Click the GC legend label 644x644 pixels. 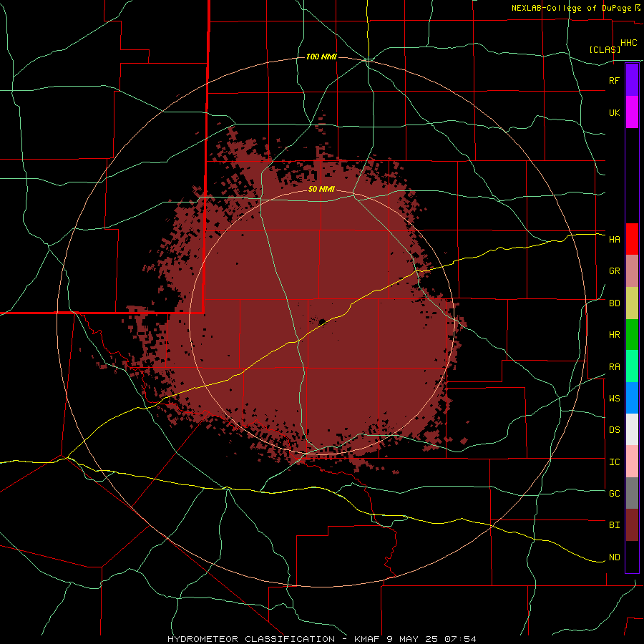coord(614,494)
